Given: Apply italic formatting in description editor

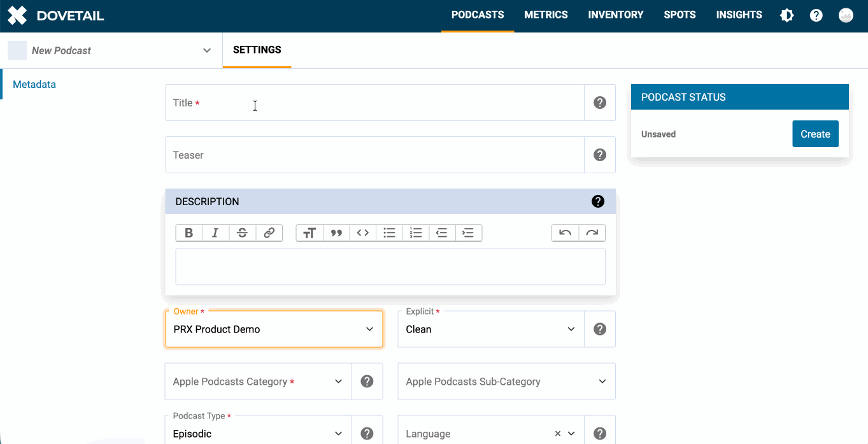Looking at the screenshot, I should 216,233.
